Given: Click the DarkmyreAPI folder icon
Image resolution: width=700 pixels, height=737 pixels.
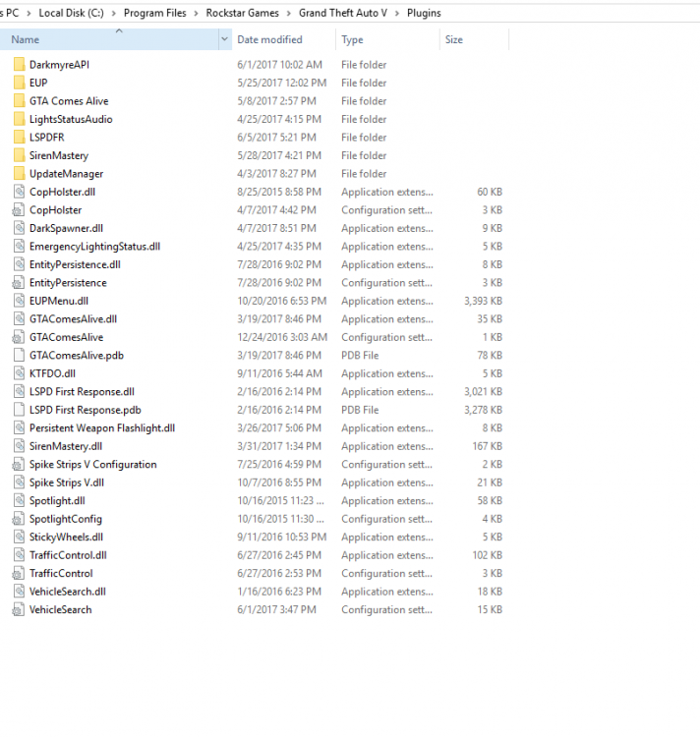Looking at the screenshot, I should [19, 65].
